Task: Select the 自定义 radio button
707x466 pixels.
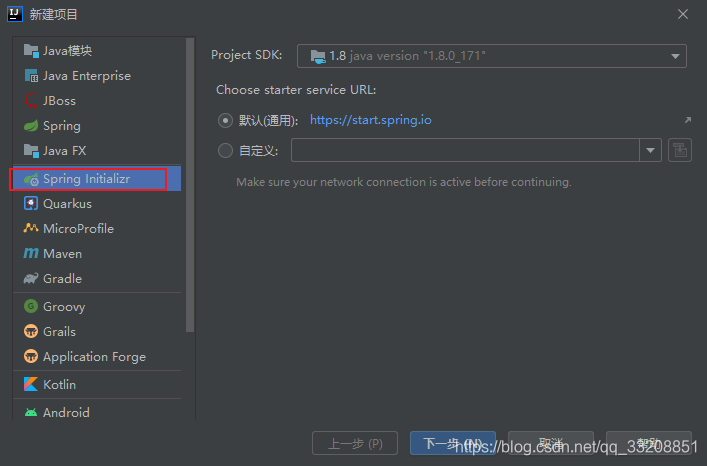Action: (225, 150)
